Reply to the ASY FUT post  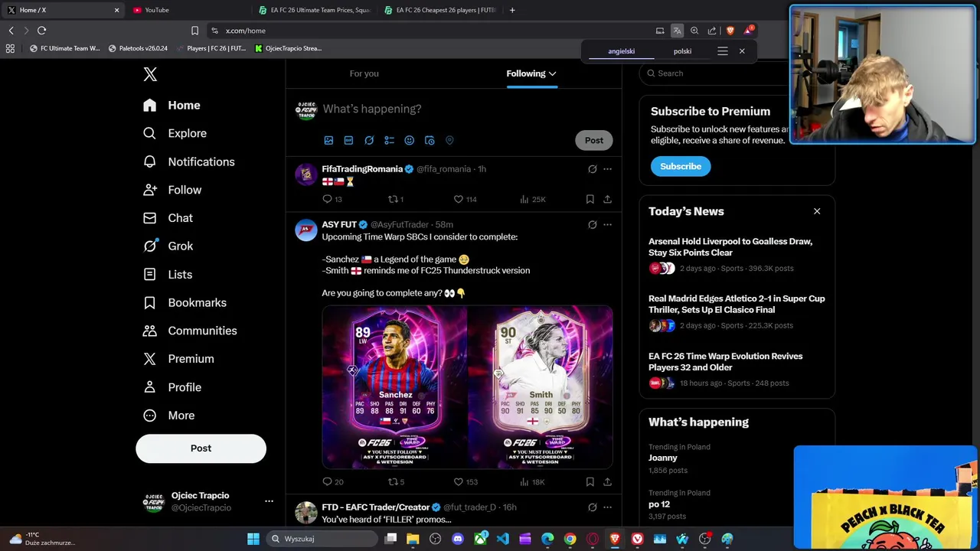point(327,482)
